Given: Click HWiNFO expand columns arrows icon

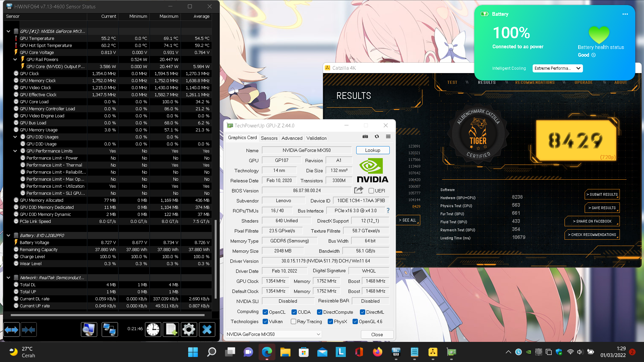Looking at the screenshot, I should coord(11,330).
